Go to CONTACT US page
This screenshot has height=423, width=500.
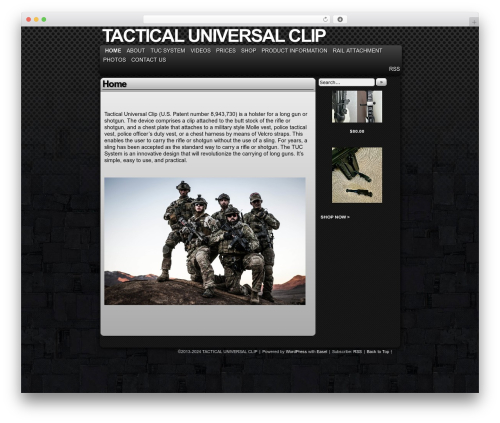pyautogui.click(x=148, y=60)
